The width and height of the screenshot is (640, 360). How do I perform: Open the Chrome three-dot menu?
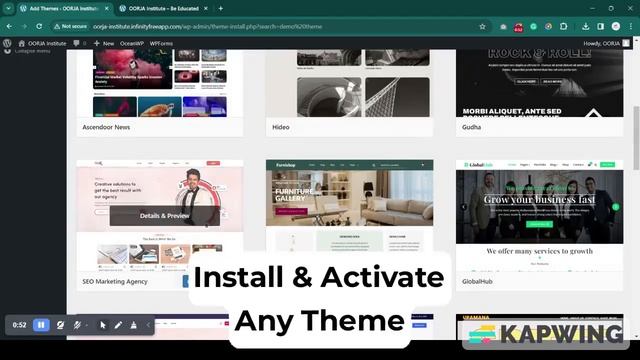pos(631,27)
